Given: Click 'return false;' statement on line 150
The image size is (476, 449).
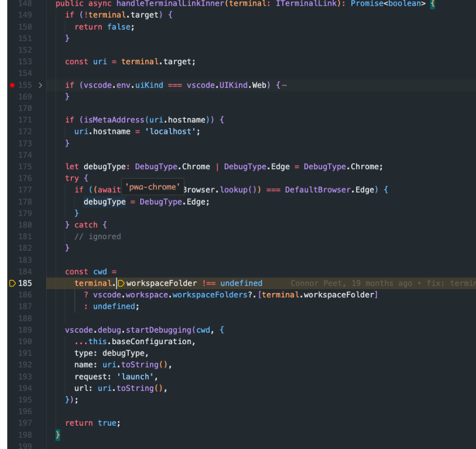Looking at the screenshot, I should [x=104, y=27].
